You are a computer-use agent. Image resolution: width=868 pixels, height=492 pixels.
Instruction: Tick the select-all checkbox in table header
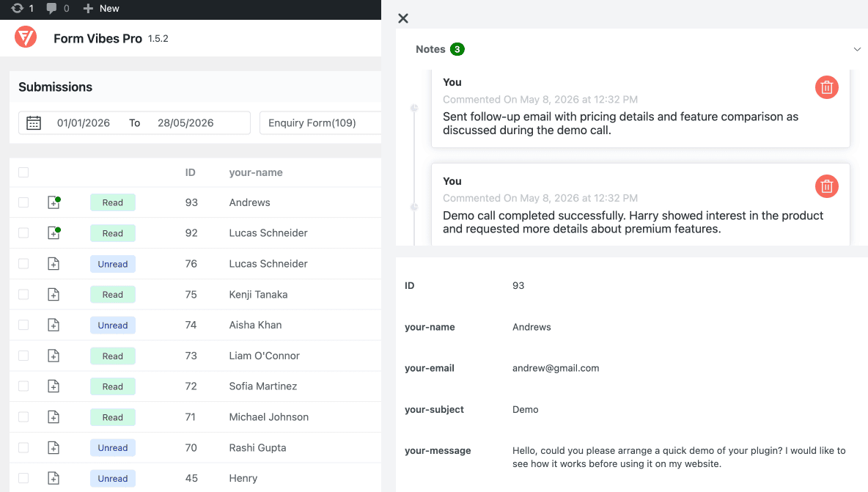(x=23, y=172)
